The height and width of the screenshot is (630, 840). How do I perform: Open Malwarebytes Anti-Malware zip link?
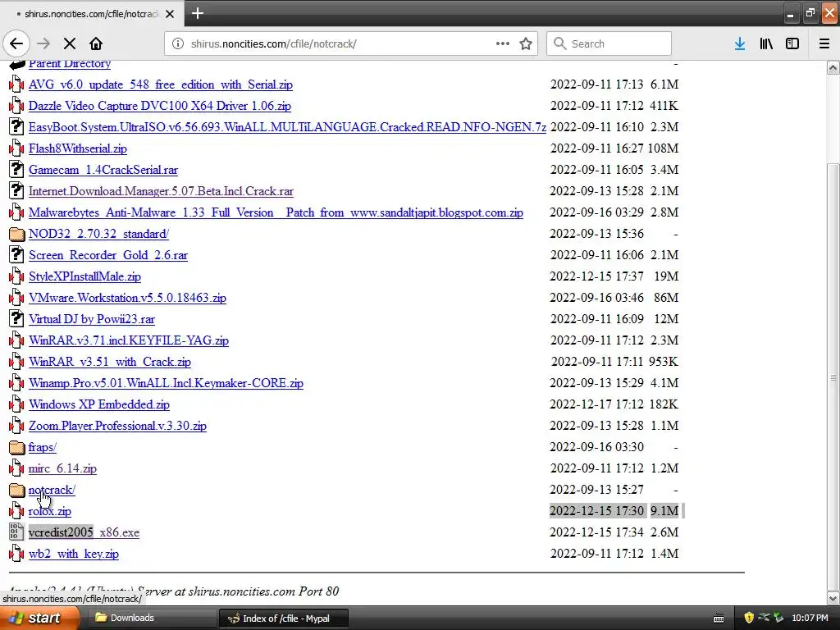[276, 212]
